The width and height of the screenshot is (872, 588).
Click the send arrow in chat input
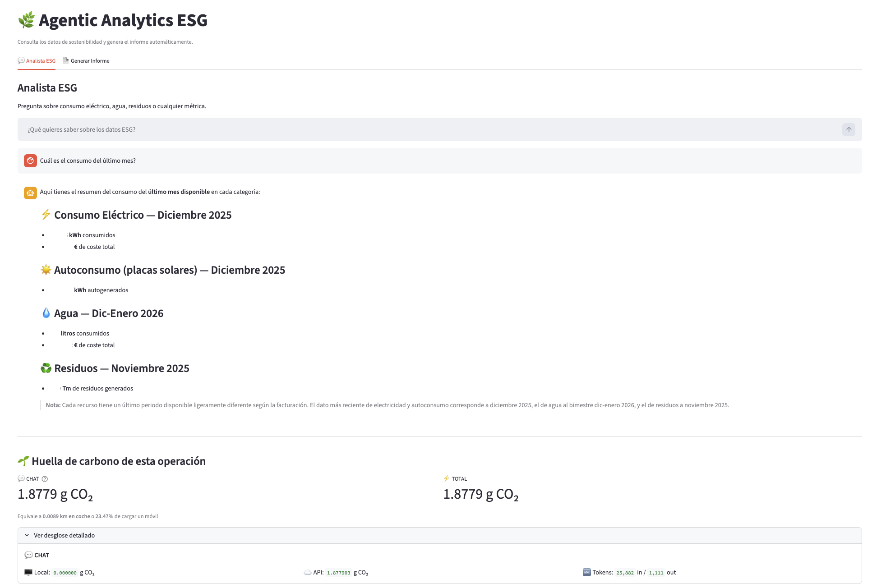[x=848, y=129]
